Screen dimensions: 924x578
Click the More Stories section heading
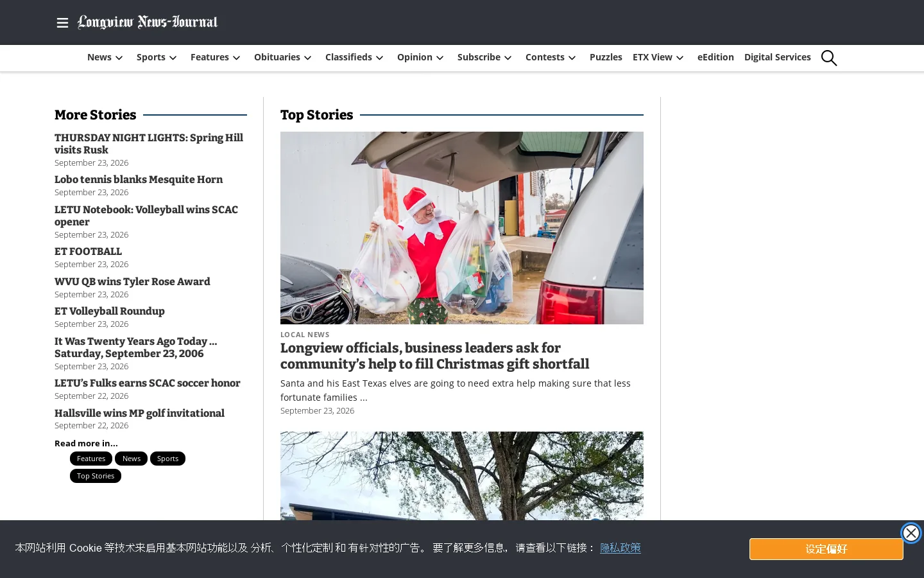96,115
